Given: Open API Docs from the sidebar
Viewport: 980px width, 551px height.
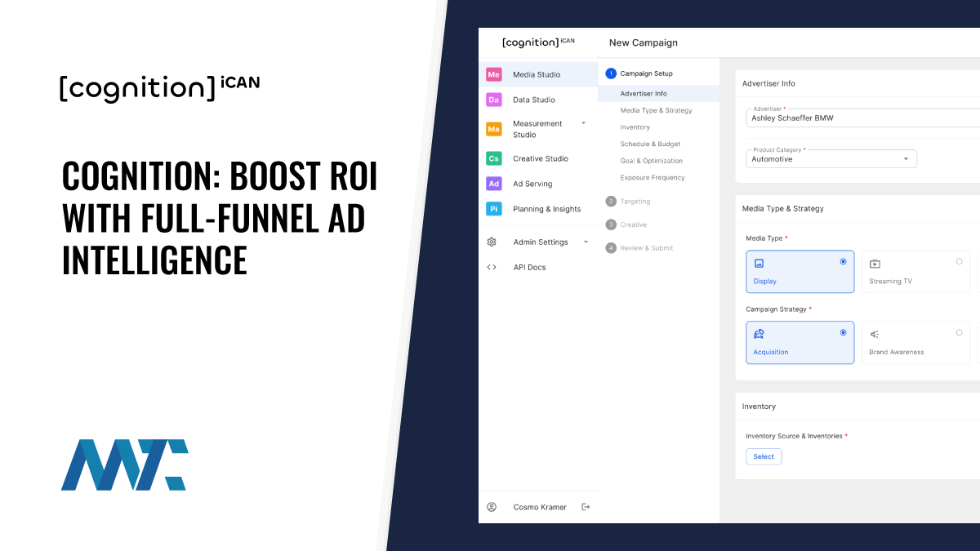Looking at the screenshot, I should [x=529, y=267].
